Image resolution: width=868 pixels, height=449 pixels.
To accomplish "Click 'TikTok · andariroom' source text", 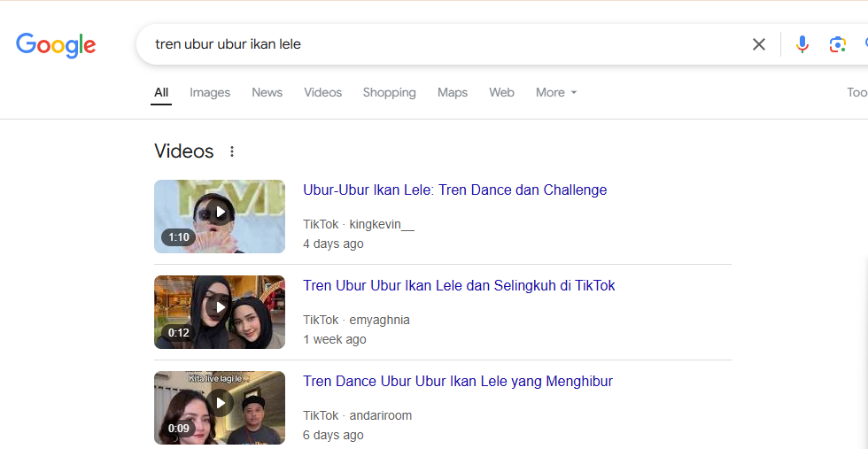I will coord(357,415).
